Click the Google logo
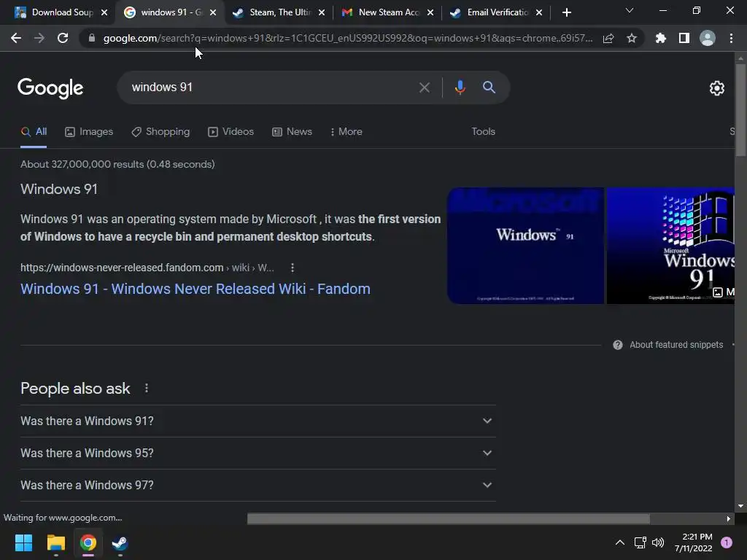 (50, 88)
